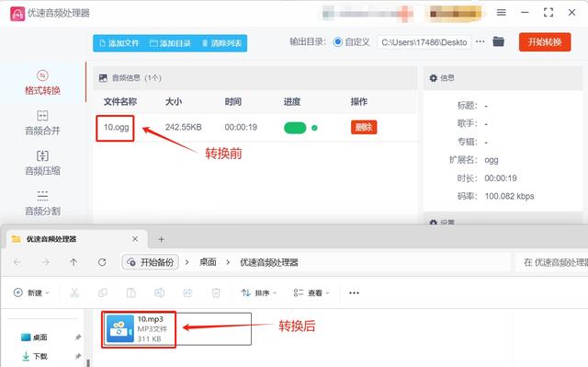Click the 文件名称 column header
The image size is (588, 367).
point(120,102)
